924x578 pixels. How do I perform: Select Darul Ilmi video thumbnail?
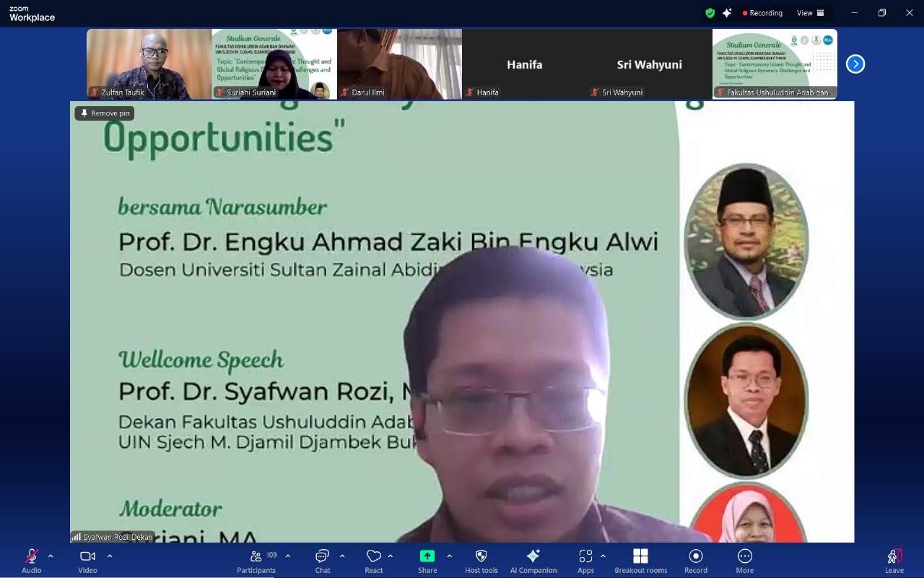pyautogui.click(x=399, y=64)
